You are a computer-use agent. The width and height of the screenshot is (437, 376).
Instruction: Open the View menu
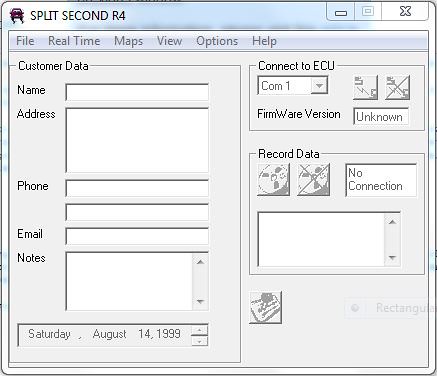coord(169,41)
